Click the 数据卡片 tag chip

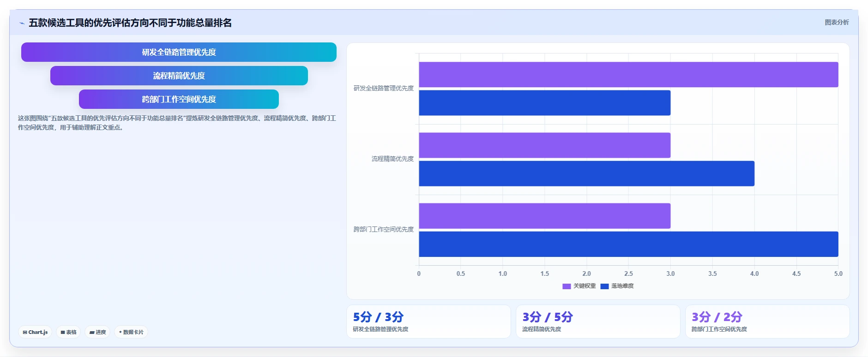coord(131,332)
